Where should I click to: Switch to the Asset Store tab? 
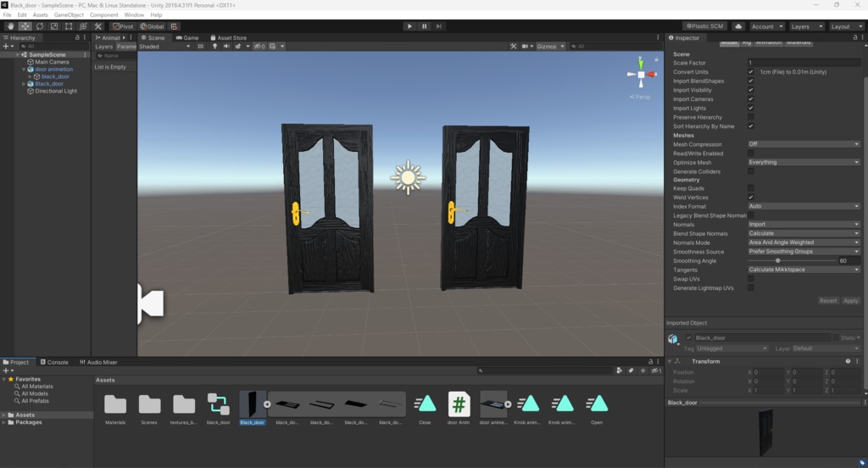click(228, 37)
